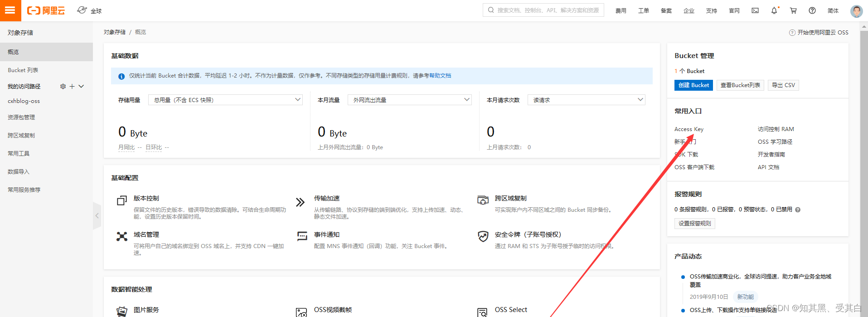Click the search magnifier icon

[491, 10]
